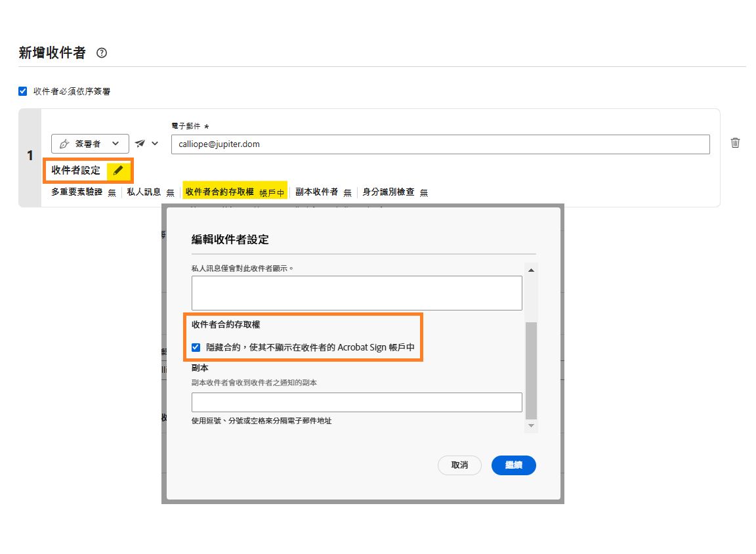The height and width of the screenshot is (554, 756).
Task: Click the 副本 CC email input field
Action: [x=357, y=402]
